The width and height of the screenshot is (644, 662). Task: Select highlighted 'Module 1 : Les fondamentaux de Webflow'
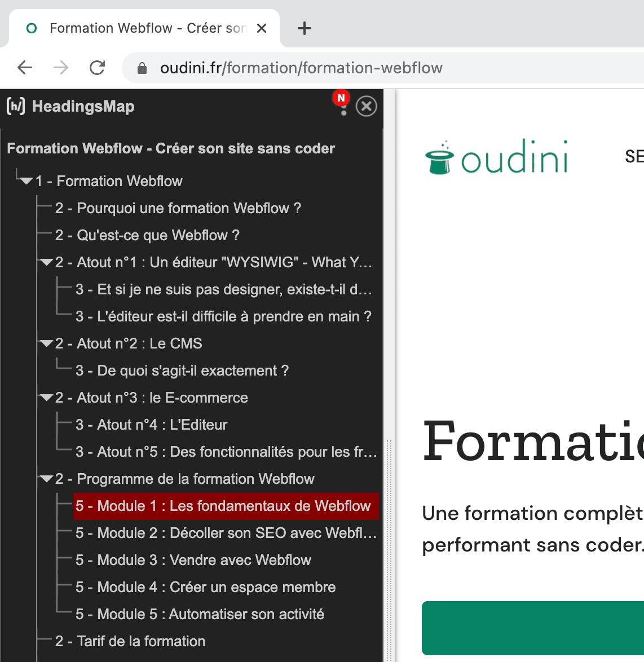[x=226, y=506]
